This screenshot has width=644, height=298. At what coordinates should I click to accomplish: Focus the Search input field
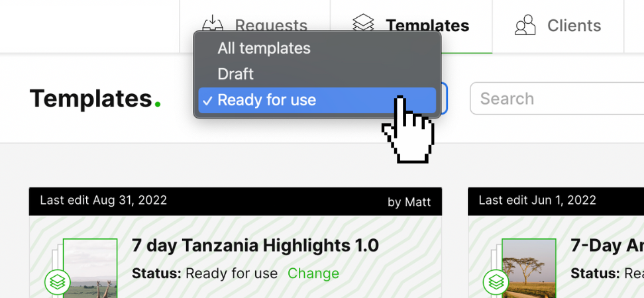pos(557,99)
